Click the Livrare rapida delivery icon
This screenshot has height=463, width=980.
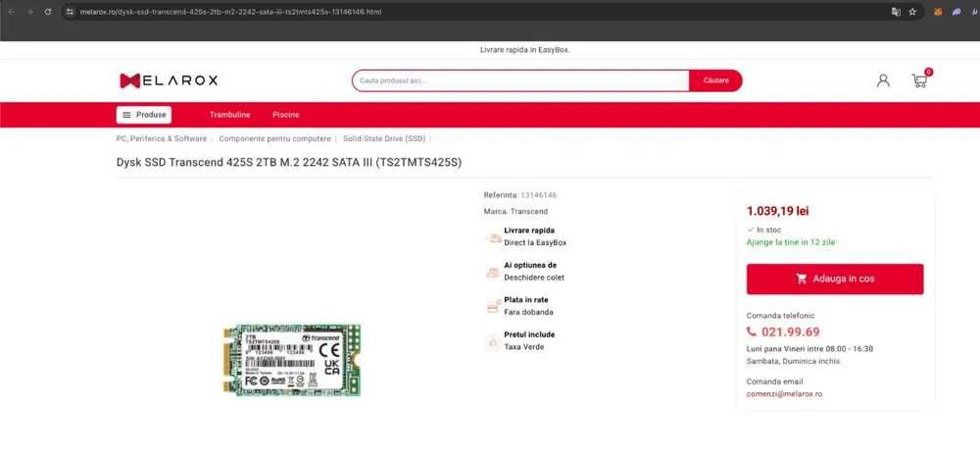[494, 237]
